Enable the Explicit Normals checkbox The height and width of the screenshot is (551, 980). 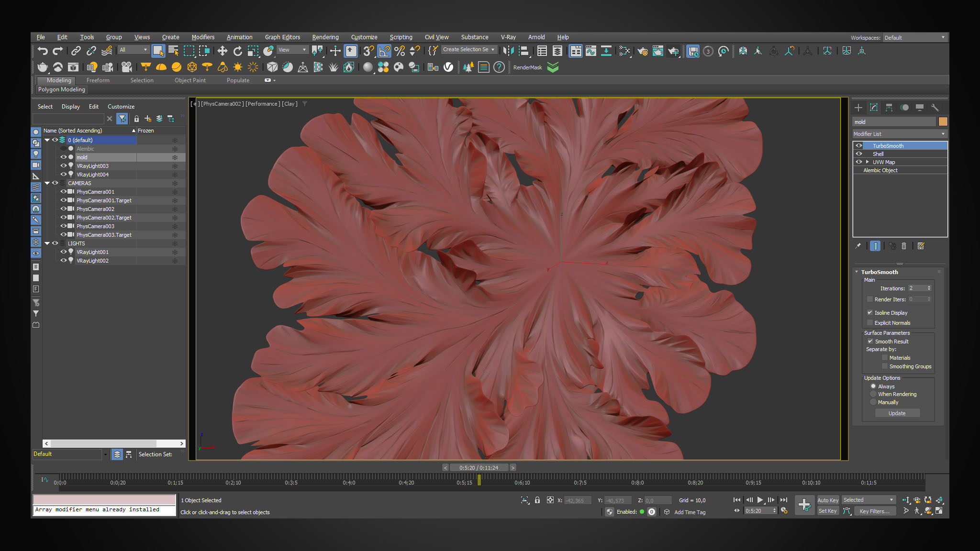click(x=870, y=323)
